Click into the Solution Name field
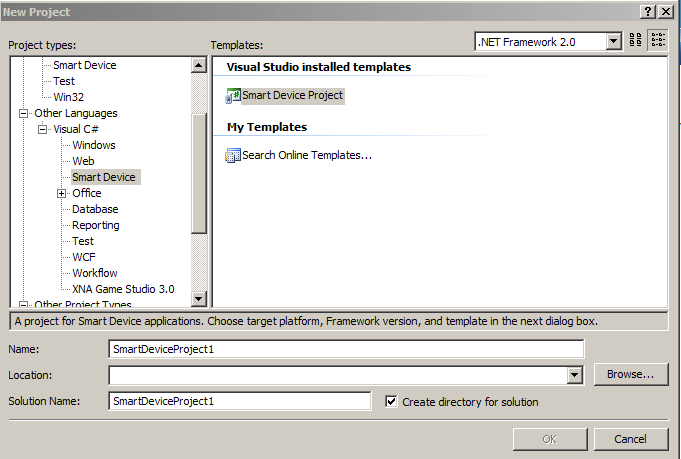This screenshot has width=681, height=459. pos(240,401)
